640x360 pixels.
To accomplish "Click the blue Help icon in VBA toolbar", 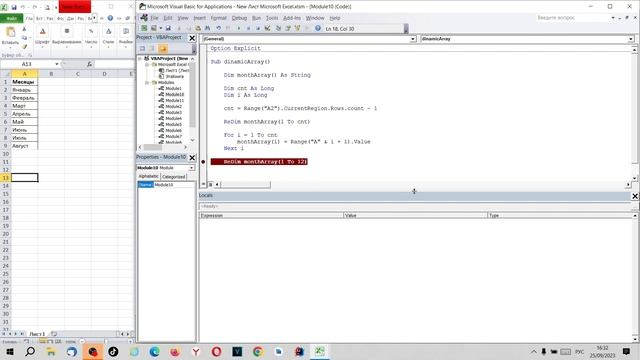I will click(318, 28).
